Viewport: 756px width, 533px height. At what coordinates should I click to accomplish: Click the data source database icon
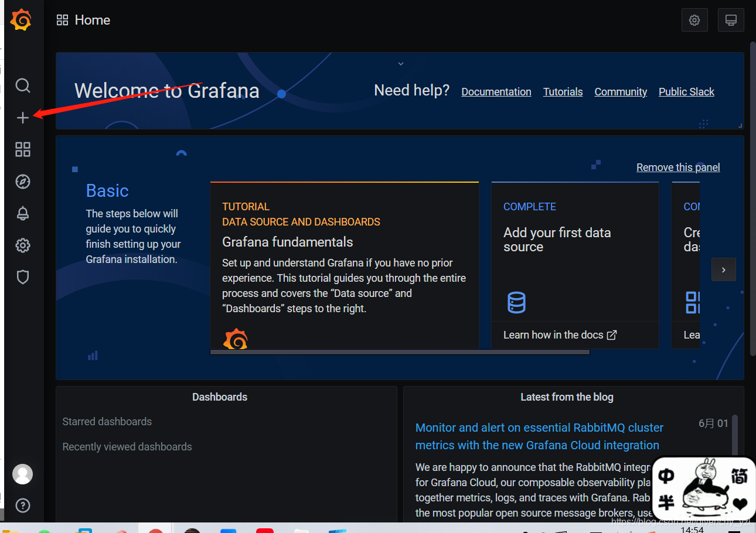(x=516, y=302)
